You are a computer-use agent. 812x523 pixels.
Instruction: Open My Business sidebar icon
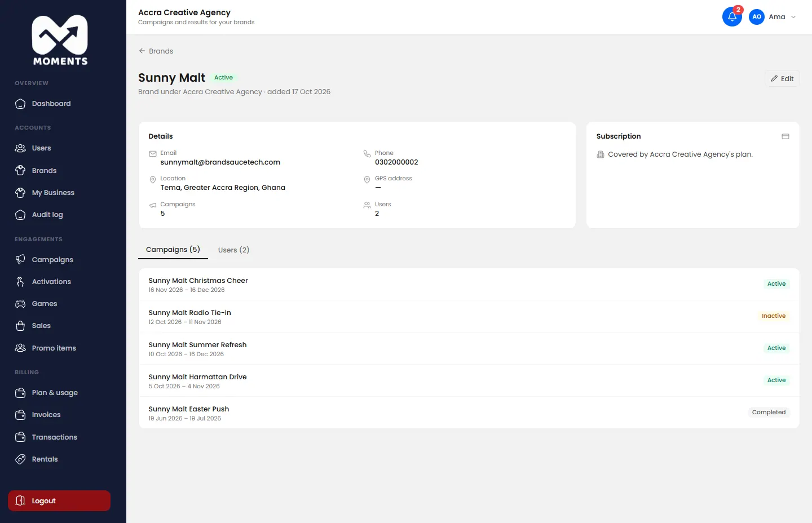(20, 193)
